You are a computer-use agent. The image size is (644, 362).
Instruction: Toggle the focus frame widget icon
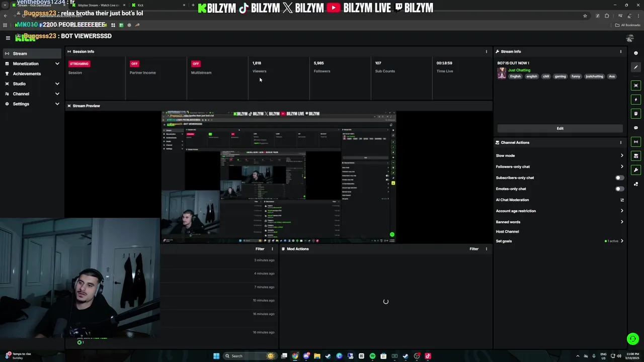636,85
